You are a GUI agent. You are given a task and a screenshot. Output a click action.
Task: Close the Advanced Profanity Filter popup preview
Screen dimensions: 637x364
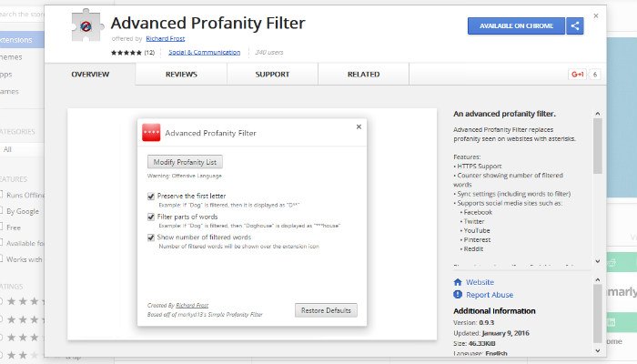(359, 126)
